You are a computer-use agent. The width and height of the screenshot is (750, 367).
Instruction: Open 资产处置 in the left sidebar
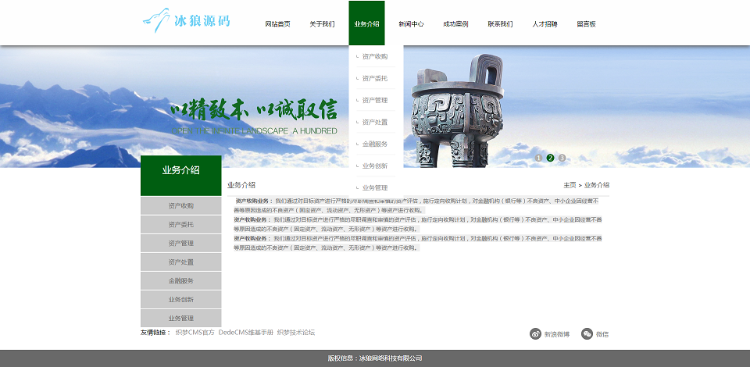[181, 262]
